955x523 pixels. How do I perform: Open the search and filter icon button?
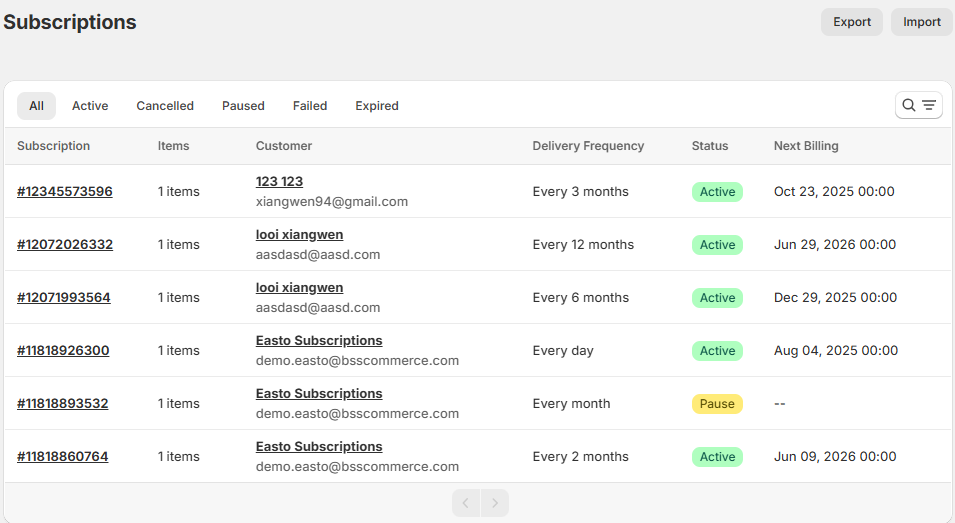click(918, 105)
